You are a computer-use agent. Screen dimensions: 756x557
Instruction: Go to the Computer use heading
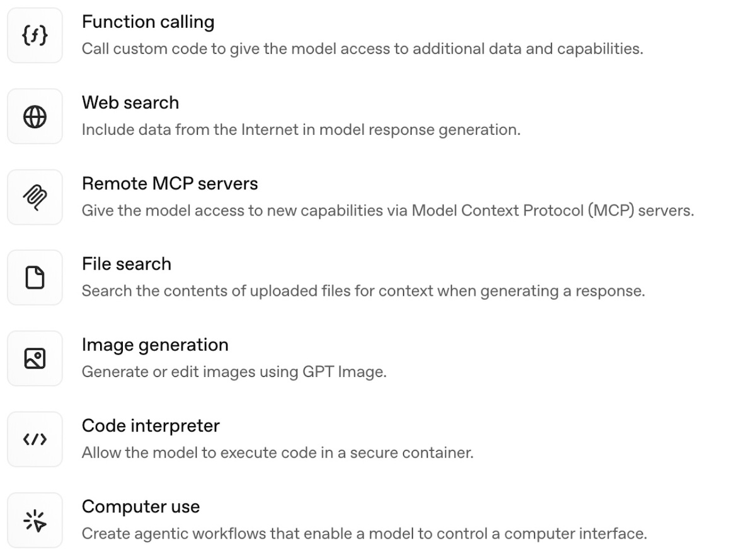pyautogui.click(x=140, y=507)
